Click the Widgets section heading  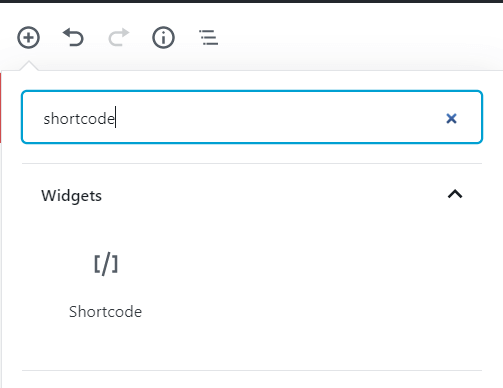(x=71, y=196)
